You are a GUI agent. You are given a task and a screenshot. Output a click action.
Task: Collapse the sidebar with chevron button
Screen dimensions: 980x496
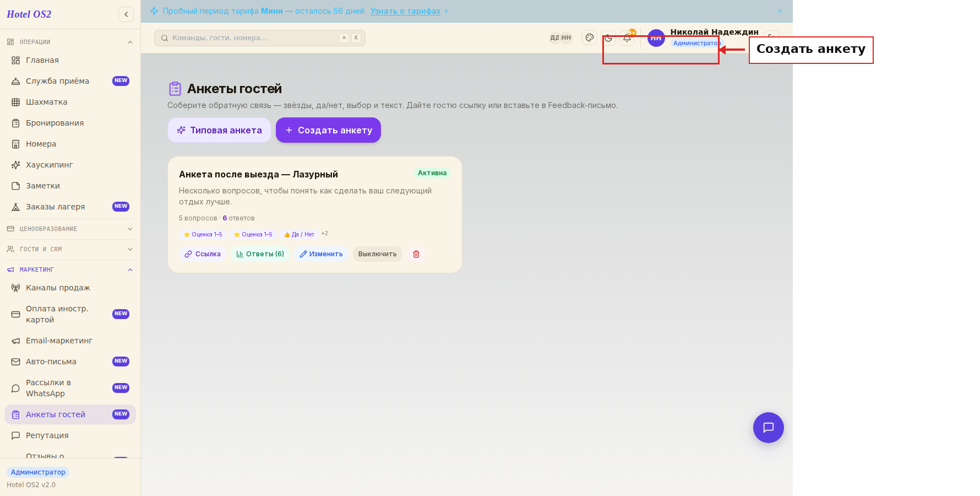click(126, 14)
